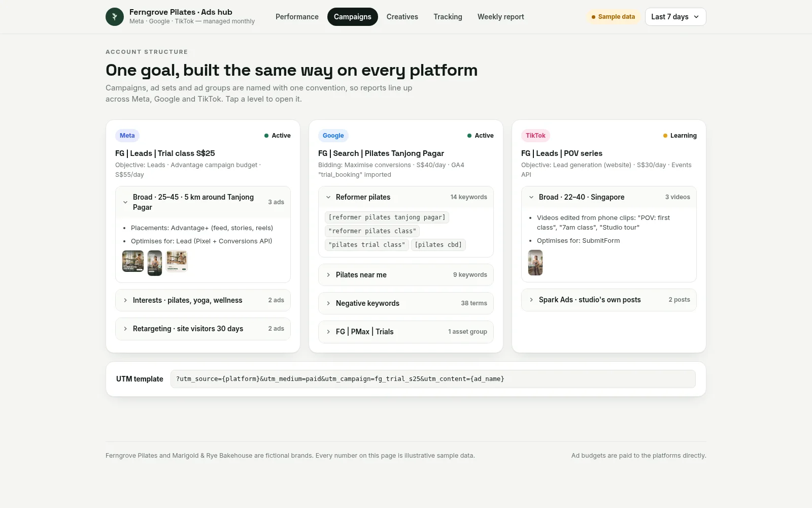Click the TikTok platform badge
The height and width of the screenshot is (508, 812).
point(535,136)
